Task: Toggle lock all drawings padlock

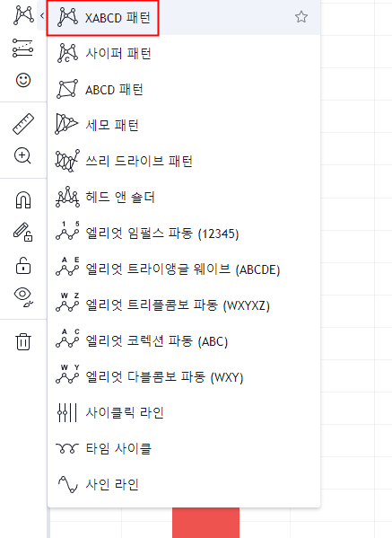Action: (23, 265)
